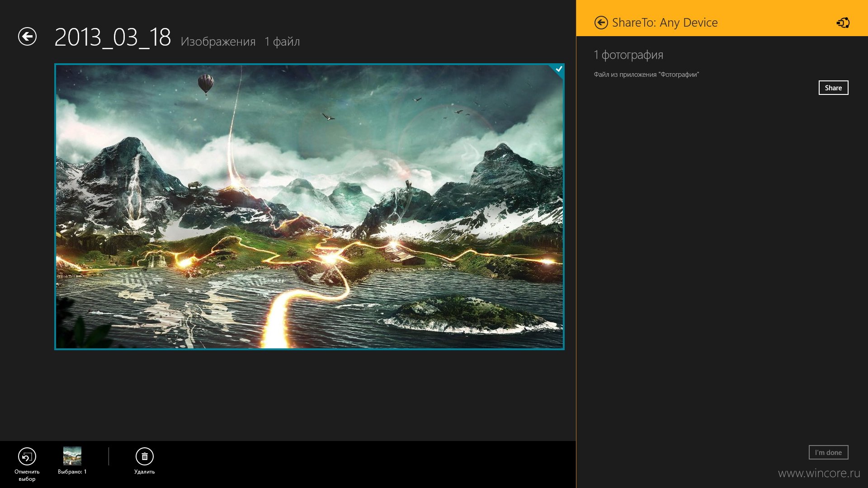This screenshot has height=488, width=868.
Task: Click the Share button
Action: pyautogui.click(x=833, y=88)
